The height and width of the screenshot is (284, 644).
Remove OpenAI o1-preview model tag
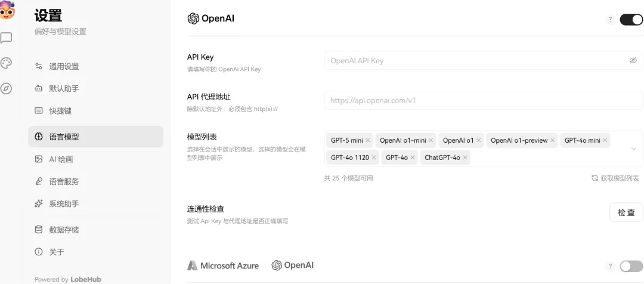553,141
